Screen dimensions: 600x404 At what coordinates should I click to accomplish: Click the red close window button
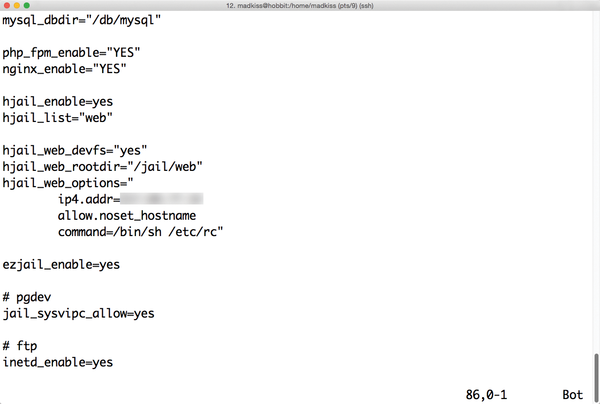[7, 5]
